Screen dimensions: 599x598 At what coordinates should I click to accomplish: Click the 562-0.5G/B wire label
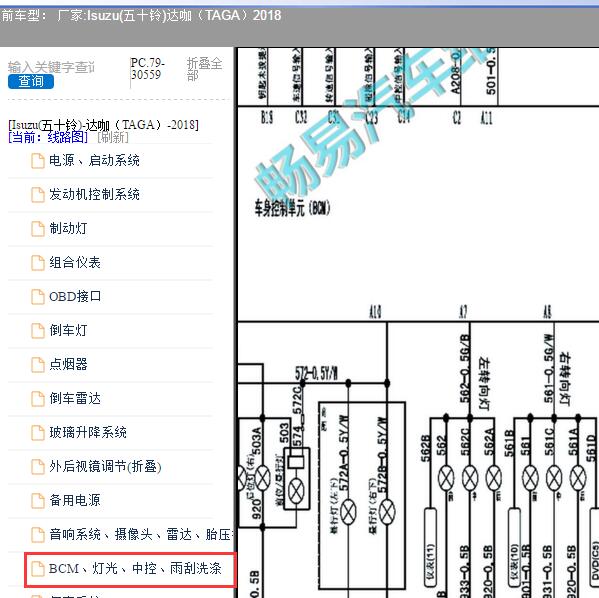point(464,368)
